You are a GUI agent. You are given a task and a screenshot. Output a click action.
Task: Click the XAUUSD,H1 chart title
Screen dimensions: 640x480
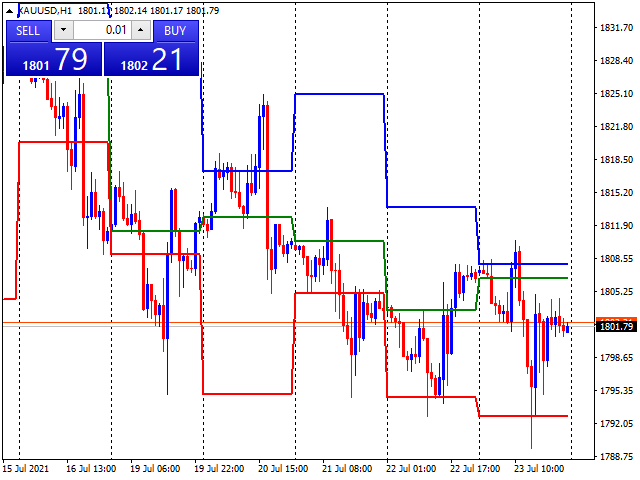click(x=45, y=11)
